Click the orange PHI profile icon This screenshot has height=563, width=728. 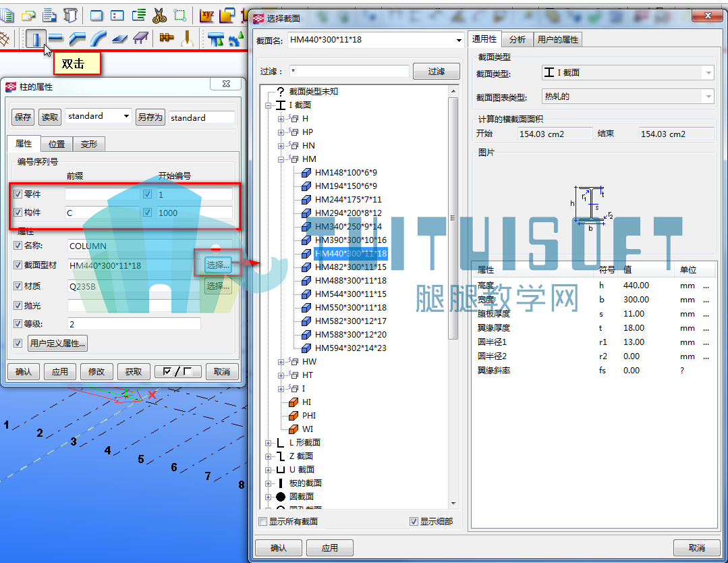(x=293, y=416)
